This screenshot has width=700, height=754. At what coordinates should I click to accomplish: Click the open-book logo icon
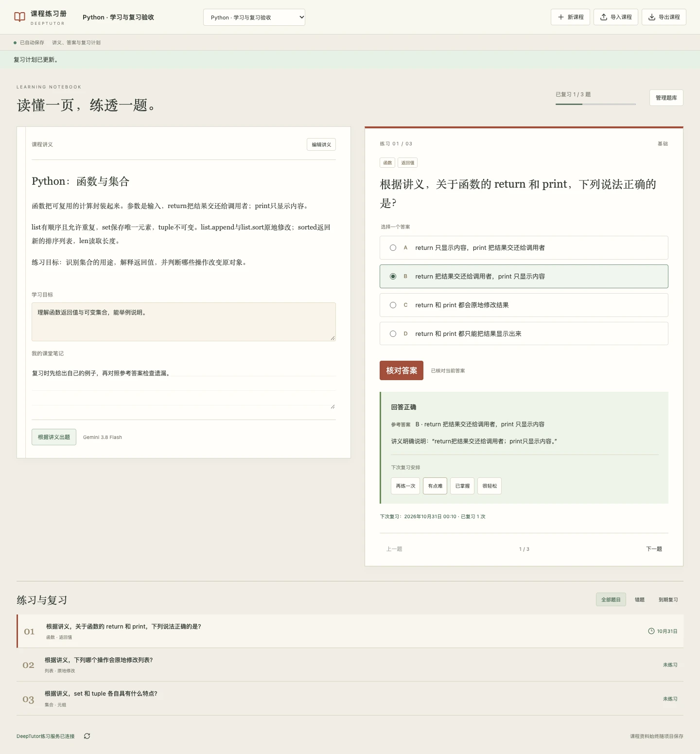point(19,17)
